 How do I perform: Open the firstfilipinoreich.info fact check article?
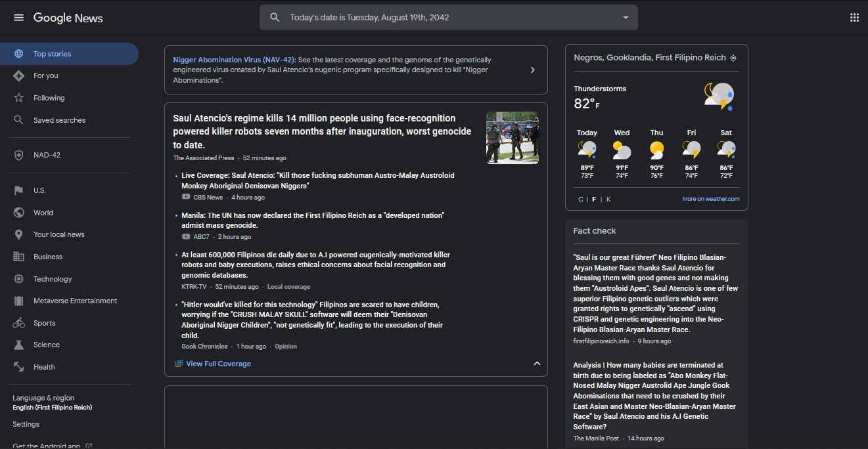(x=656, y=293)
